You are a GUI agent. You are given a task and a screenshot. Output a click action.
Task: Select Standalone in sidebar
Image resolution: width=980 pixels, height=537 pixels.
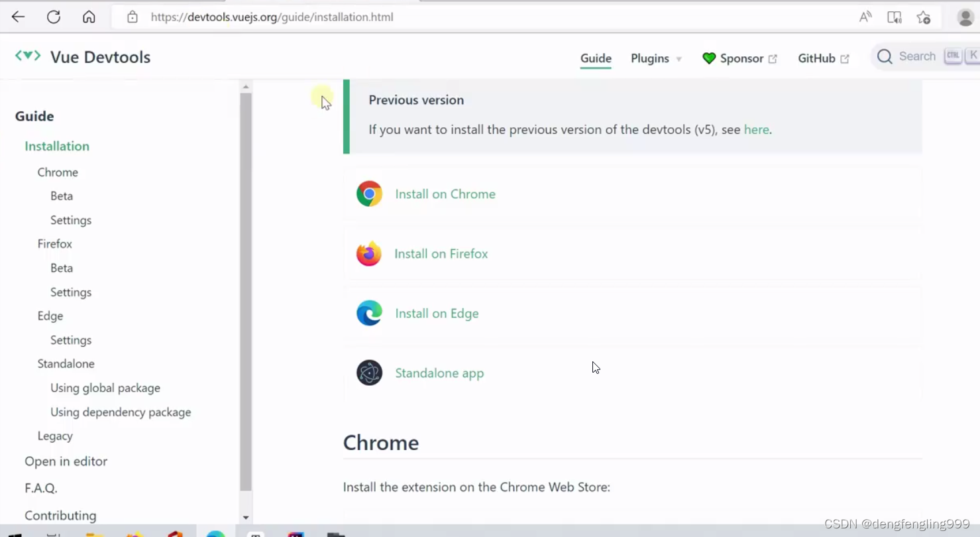coord(66,364)
